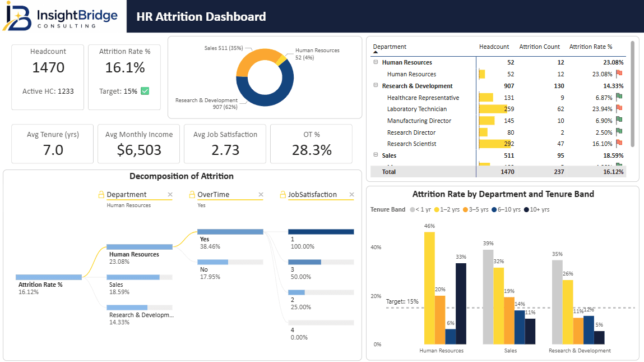Click the green target checkmark icon
Screen dimensions: 644x362
coord(145,91)
